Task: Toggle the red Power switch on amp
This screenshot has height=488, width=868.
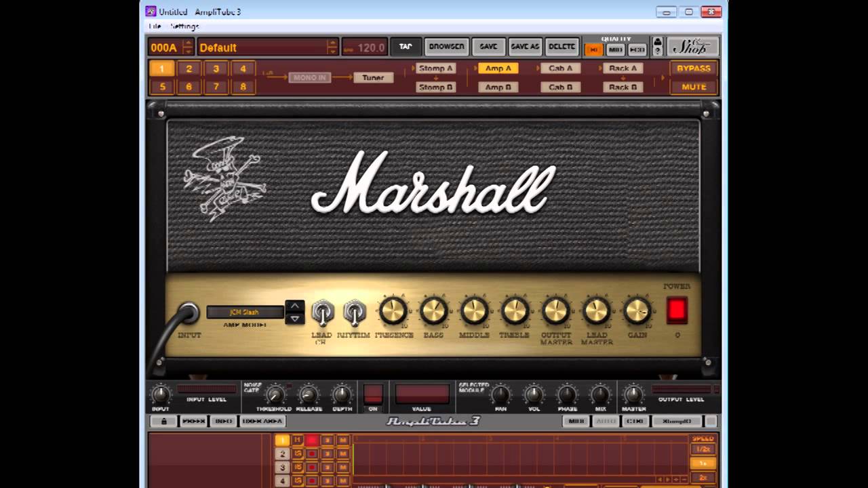Action: [x=677, y=310]
